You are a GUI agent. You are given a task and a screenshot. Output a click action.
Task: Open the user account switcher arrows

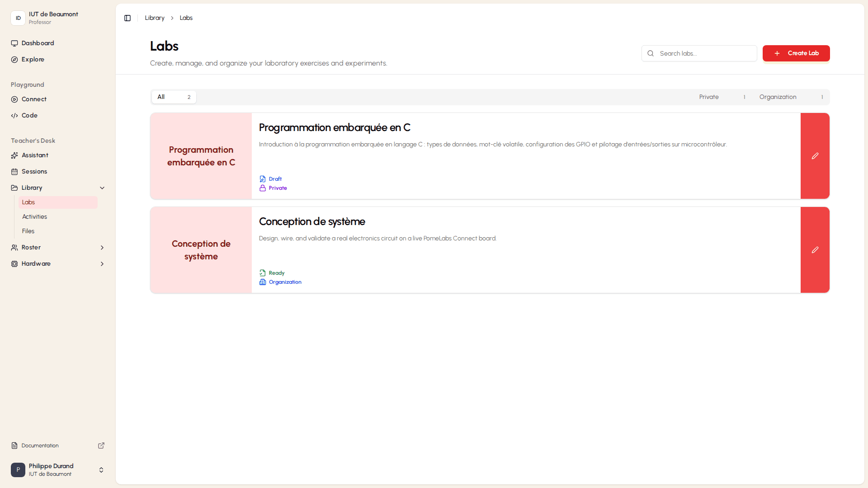click(101, 470)
